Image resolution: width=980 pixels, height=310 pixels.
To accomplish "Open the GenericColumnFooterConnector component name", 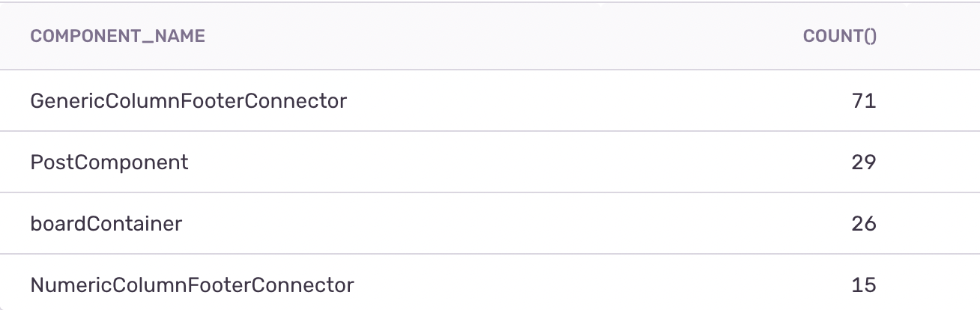I will tap(189, 100).
